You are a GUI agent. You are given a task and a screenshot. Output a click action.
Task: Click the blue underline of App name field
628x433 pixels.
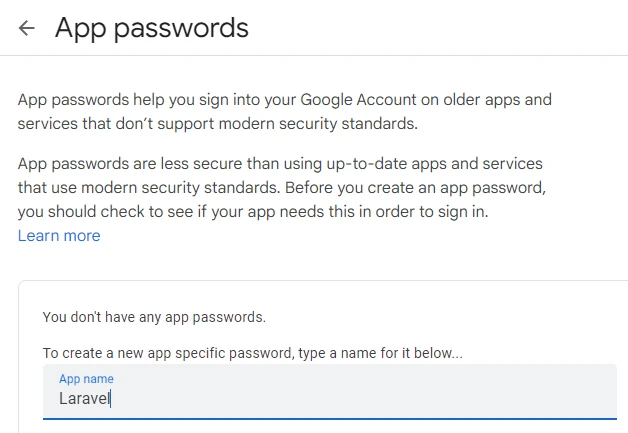point(330,418)
